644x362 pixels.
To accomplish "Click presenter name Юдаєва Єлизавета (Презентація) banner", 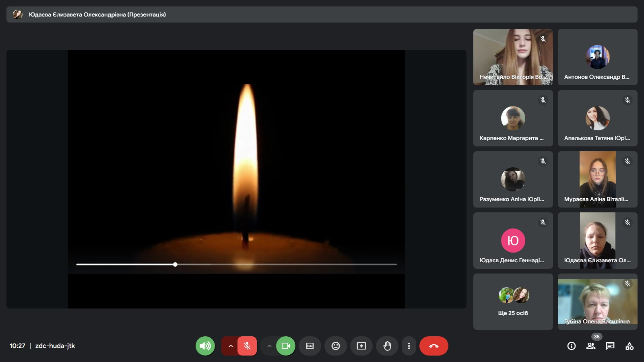I will [x=97, y=14].
